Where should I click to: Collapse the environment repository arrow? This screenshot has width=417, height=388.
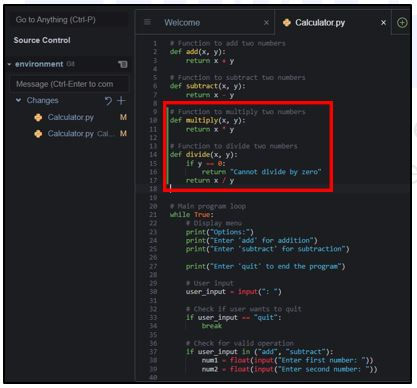(x=9, y=64)
